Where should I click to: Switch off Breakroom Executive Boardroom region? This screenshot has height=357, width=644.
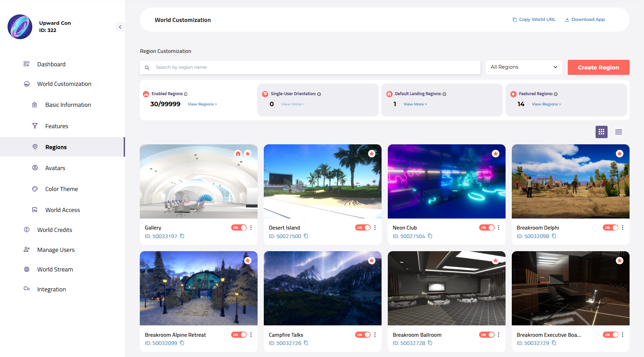pyautogui.click(x=611, y=335)
